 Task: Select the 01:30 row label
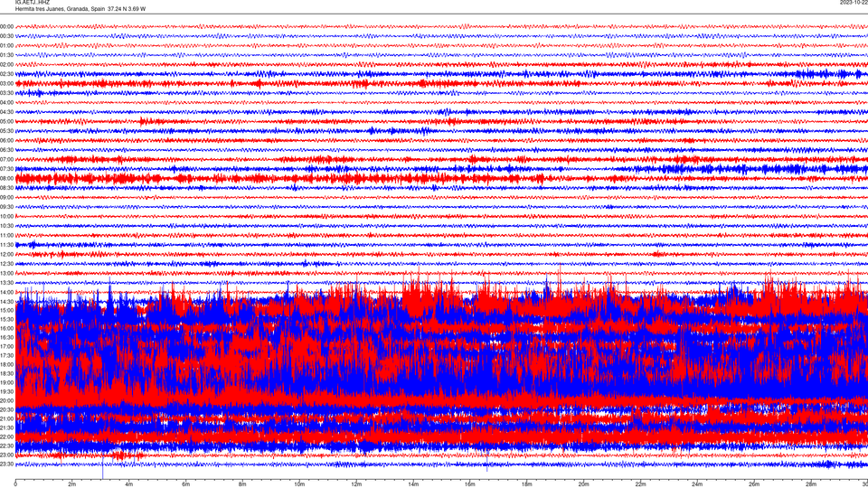point(7,55)
